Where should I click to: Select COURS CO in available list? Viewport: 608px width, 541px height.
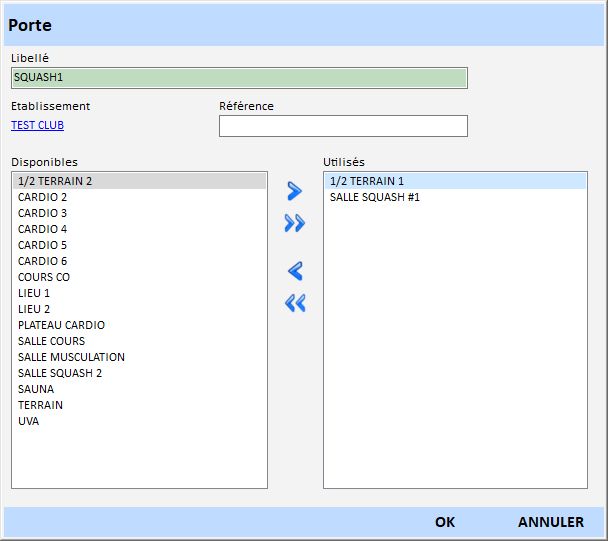point(44,277)
